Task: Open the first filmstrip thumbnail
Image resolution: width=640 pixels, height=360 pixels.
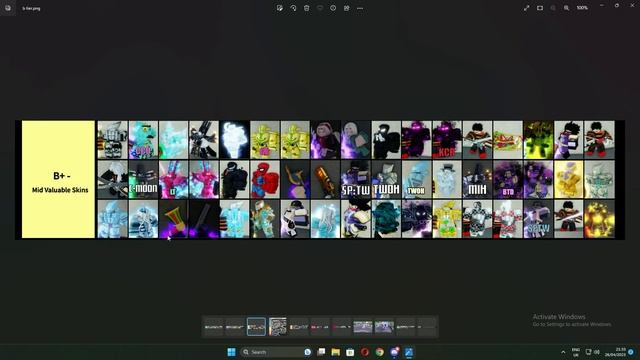Action: (214, 327)
